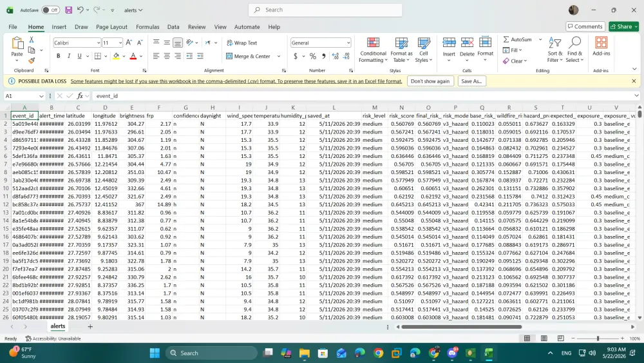This screenshot has height=363, width=644.
Task: Open the General number format dropdown
Action: click(x=348, y=43)
